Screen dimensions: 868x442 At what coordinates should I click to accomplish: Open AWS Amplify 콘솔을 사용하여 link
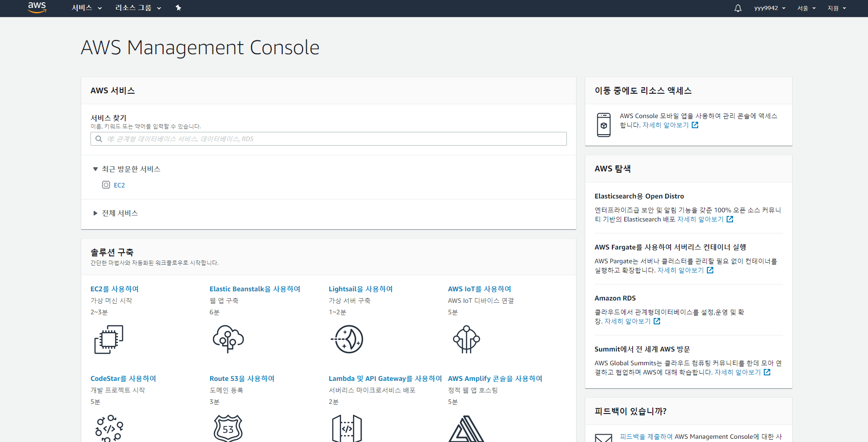495,379
